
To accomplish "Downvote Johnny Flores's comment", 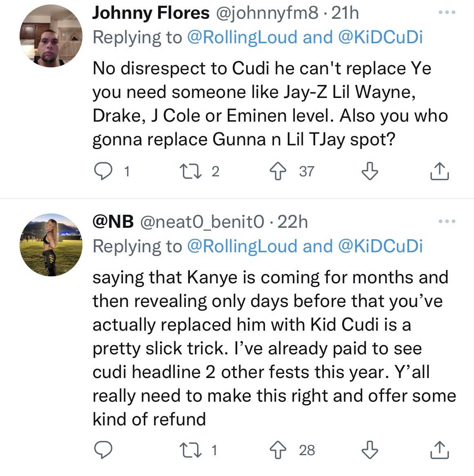I will click(370, 171).
